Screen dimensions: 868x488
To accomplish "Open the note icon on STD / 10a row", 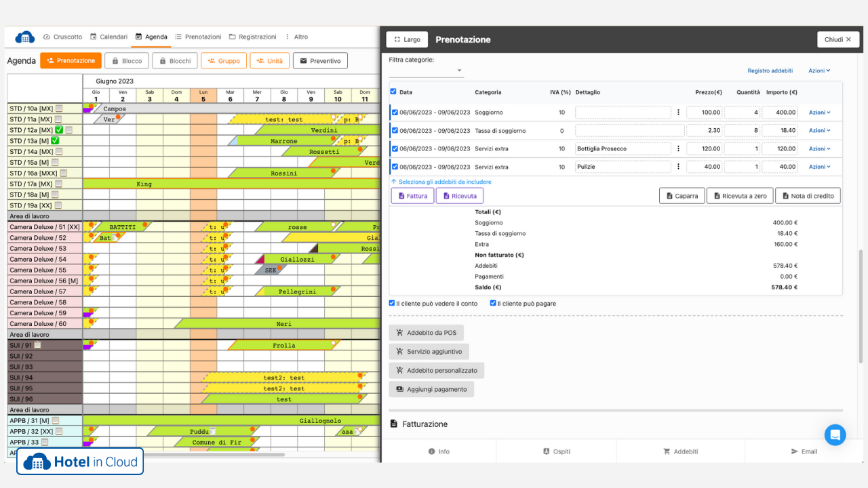I will click(x=59, y=108).
